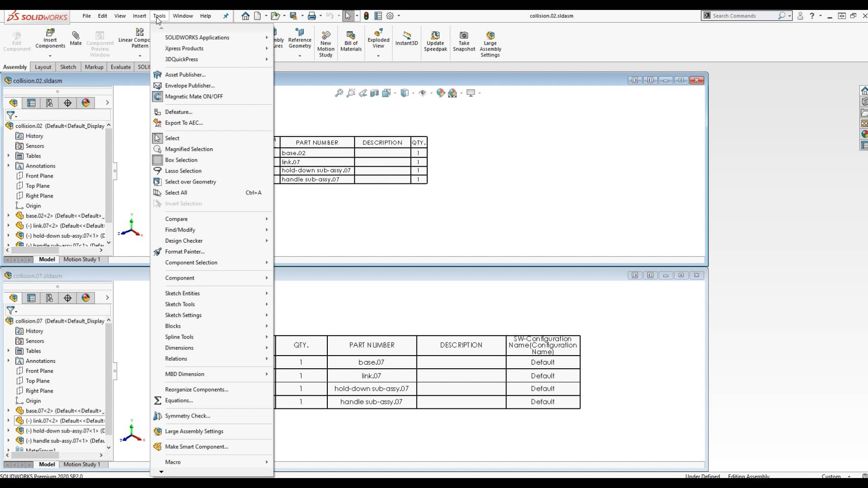Viewport: 868px width, 488px height.
Task: Select Zoom to Fit view icon
Action: (339, 93)
